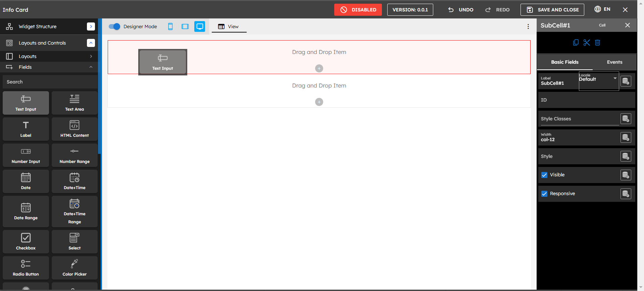Select the Date+Time Range widget
This screenshot has width=644, height=291.
(75, 212)
